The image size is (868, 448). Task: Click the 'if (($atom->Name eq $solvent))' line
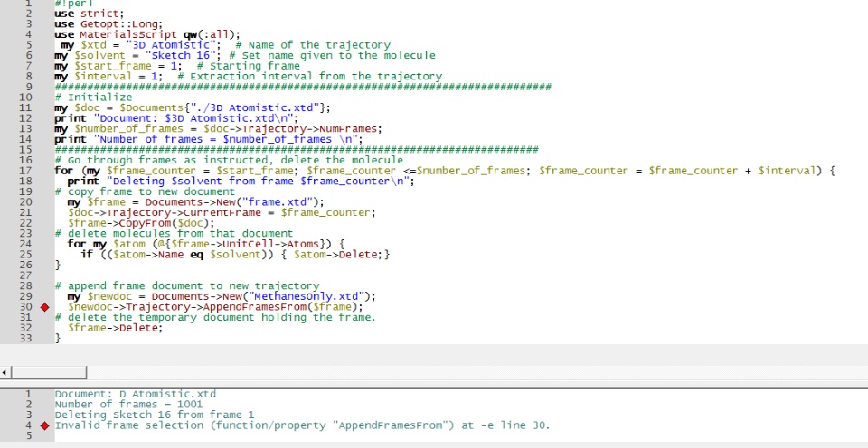point(235,255)
